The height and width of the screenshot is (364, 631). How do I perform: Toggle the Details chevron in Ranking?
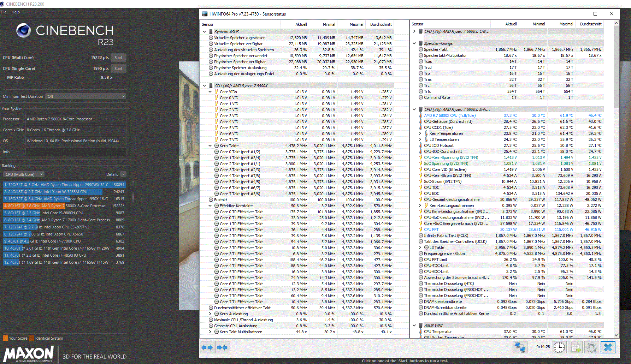pos(123,174)
